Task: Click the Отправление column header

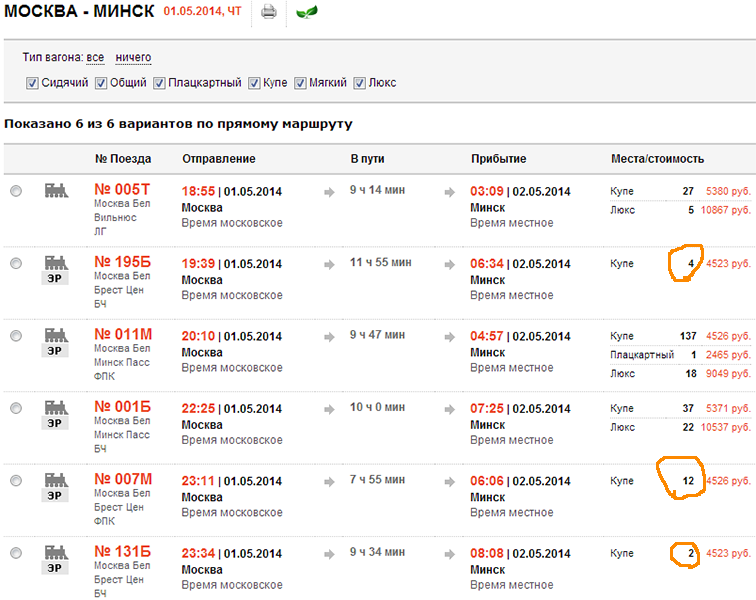Action: [218, 158]
